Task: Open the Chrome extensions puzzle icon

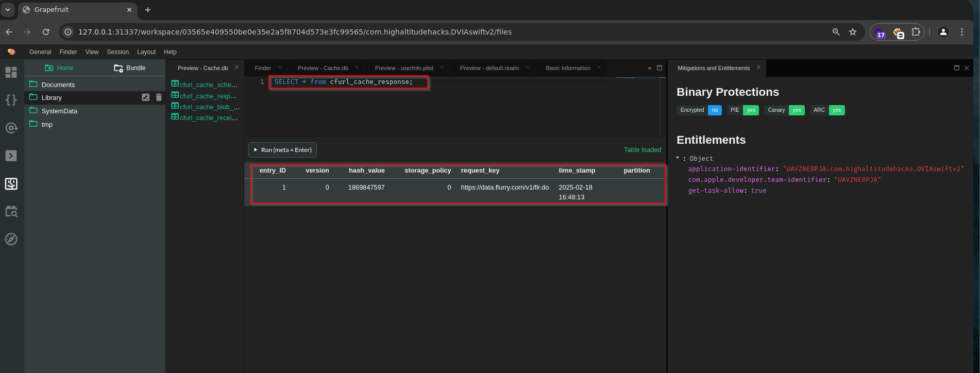Action: pos(916,32)
